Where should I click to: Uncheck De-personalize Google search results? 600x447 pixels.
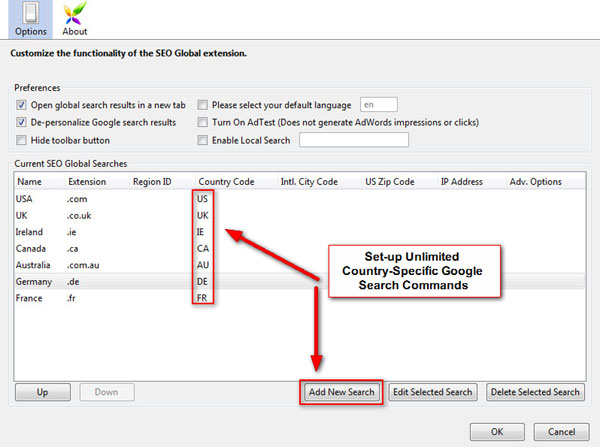pyautogui.click(x=21, y=122)
